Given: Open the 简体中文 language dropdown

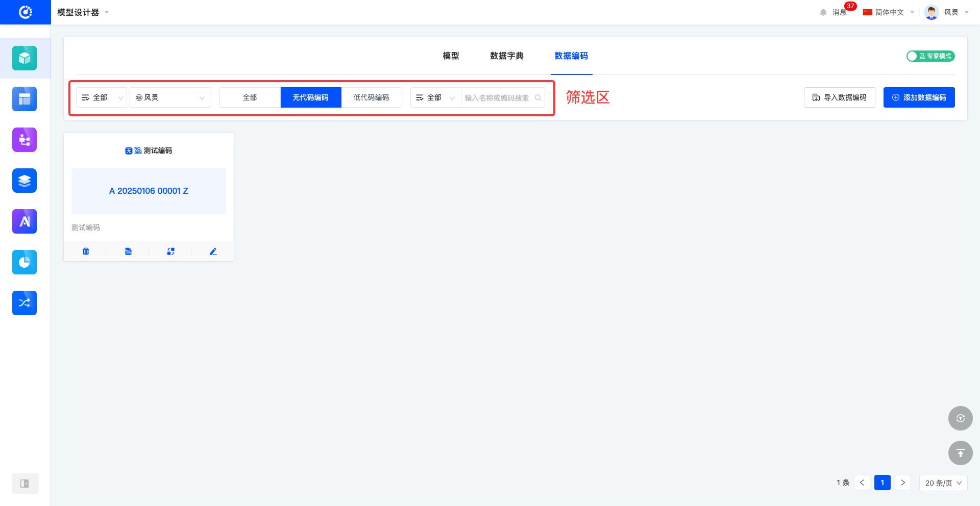Looking at the screenshot, I should (x=889, y=12).
